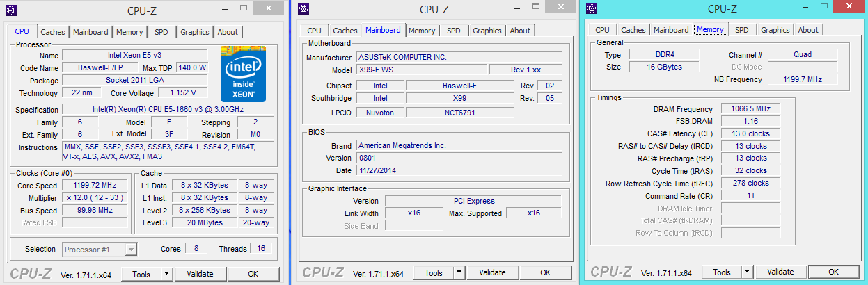The width and height of the screenshot is (868, 285).
Task: Click the Intel Inside Xeon logo
Action: click(244, 73)
